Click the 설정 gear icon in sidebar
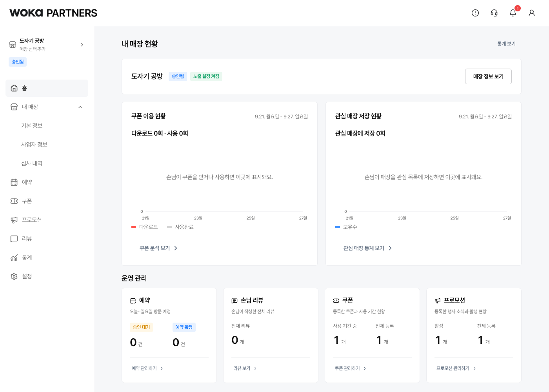This screenshot has width=549, height=392. (14, 276)
